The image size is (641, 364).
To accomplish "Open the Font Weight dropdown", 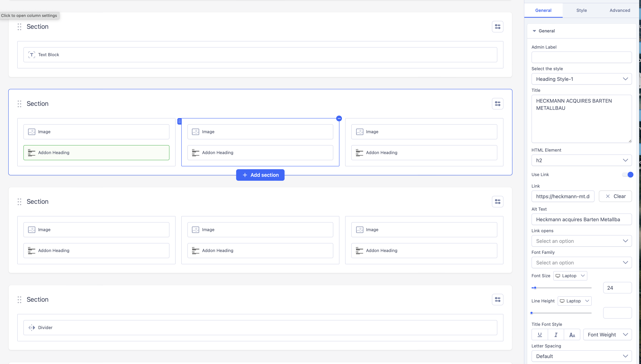I will point(607,334).
